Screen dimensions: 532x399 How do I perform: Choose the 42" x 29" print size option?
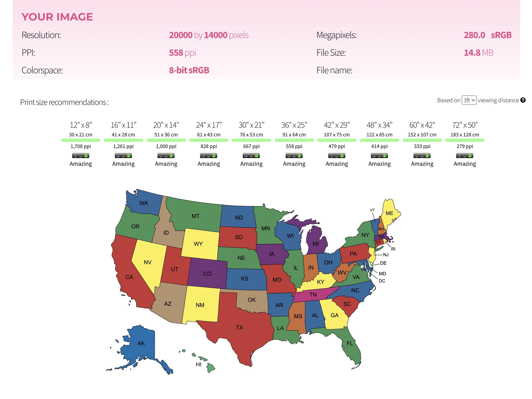click(337, 125)
